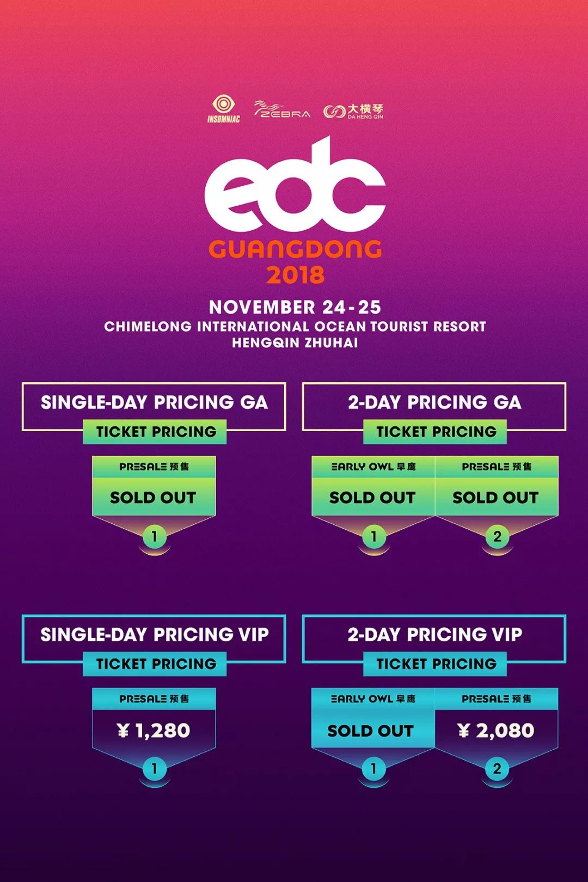Click tier 1 badge under 2-Day GA Early Owl

(374, 537)
